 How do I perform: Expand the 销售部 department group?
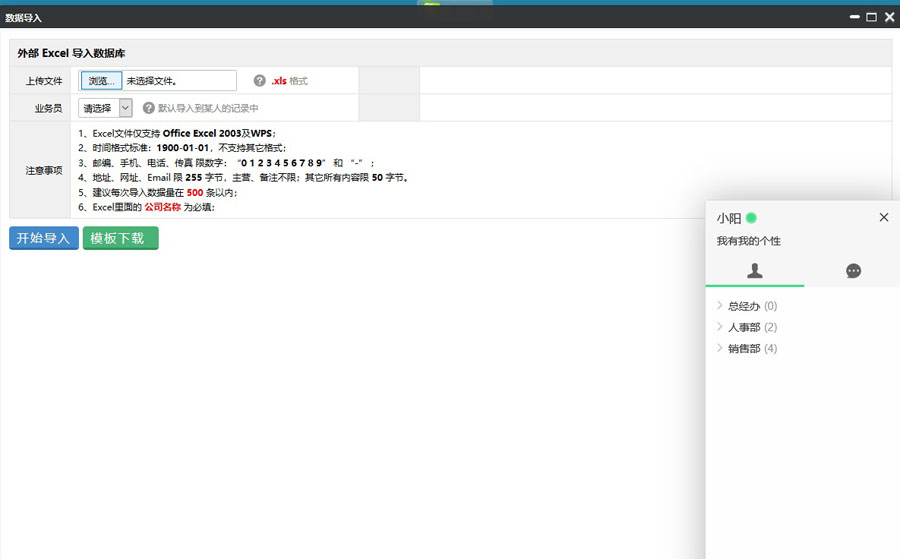744,348
